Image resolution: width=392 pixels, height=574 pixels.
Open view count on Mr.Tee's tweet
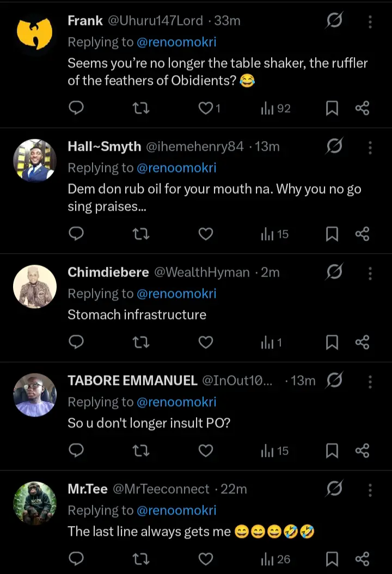[x=275, y=559]
